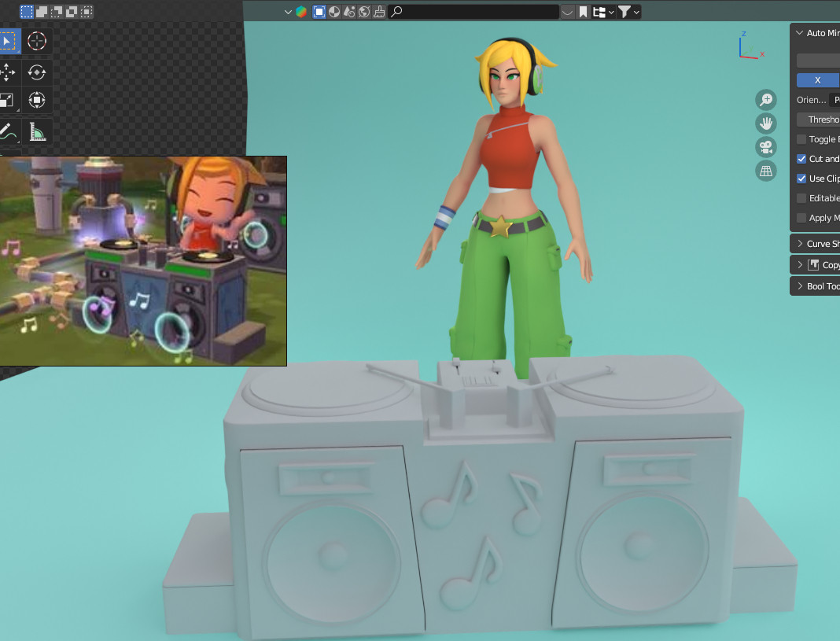Open the Orientation dropdown in Auto Mirror
The image size is (840, 641).
(834, 100)
